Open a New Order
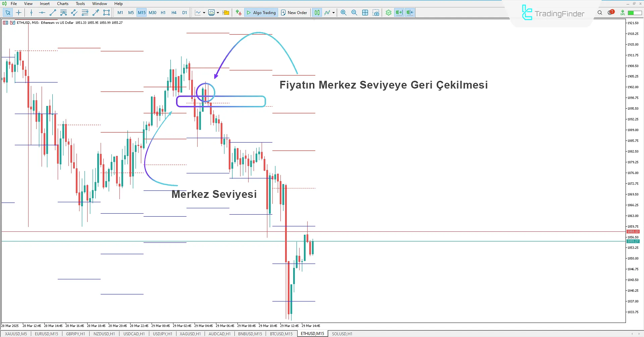The width and height of the screenshot is (644, 337). pos(294,13)
